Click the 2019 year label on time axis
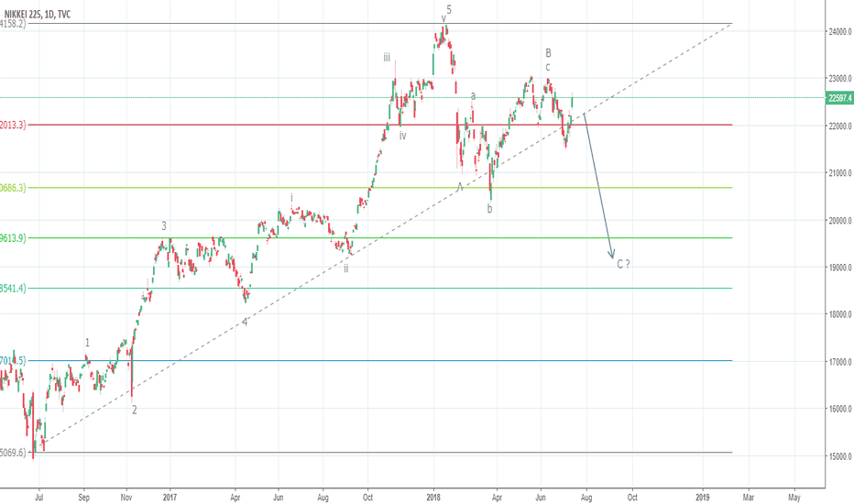This screenshot has width=854, height=504. click(703, 498)
